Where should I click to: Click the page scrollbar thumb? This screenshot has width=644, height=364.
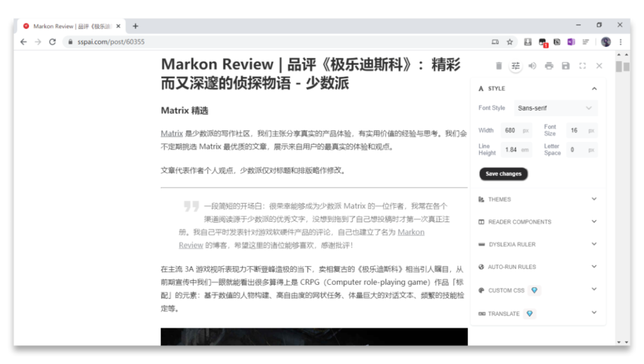coord(619,66)
